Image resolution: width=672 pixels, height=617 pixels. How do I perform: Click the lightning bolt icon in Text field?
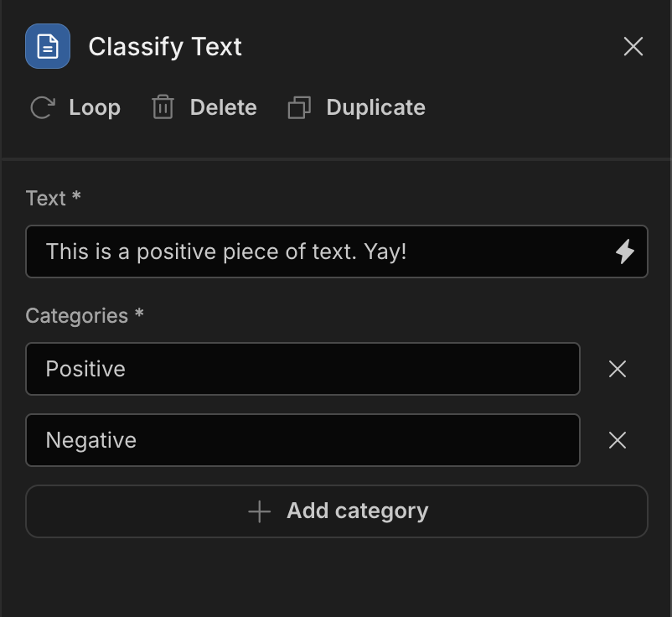point(625,251)
